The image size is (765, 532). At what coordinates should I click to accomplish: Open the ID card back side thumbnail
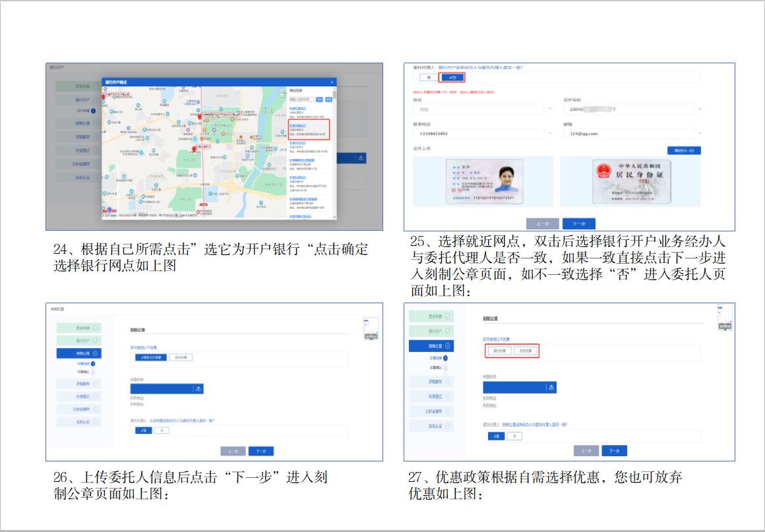click(631, 181)
